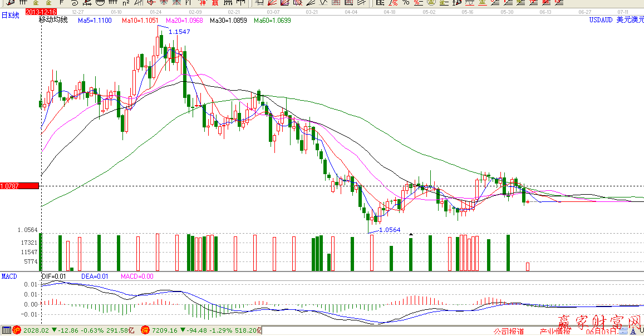The image size is (644, 336).
Task: Select the 日K线 period label
Action: click(10, 16)
